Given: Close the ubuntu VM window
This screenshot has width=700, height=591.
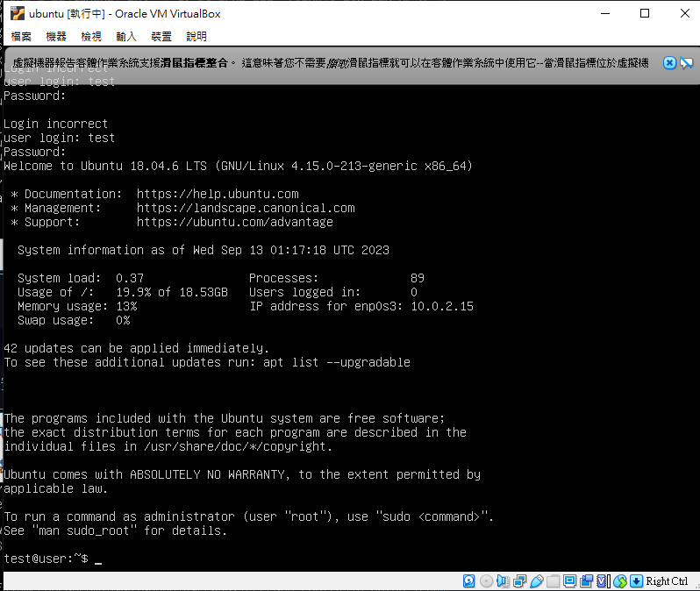Looking at the screenshot, I should (685, 13).
